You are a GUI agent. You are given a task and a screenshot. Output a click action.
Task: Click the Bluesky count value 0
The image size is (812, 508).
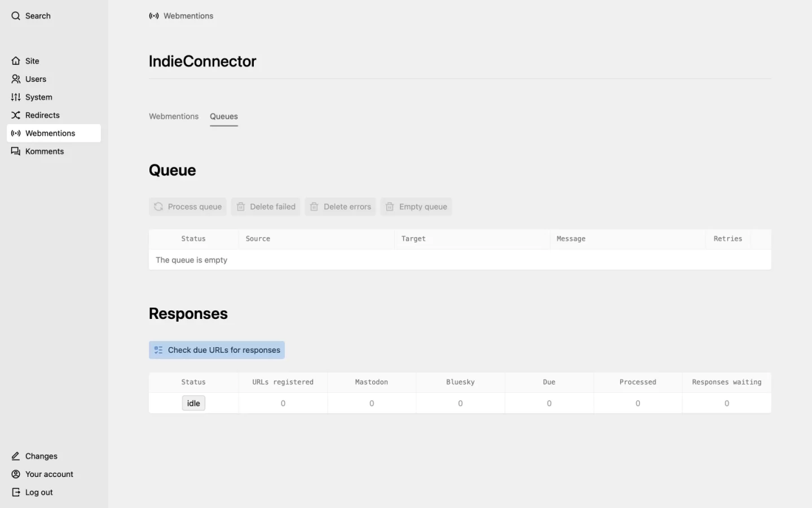pos(460,403)
